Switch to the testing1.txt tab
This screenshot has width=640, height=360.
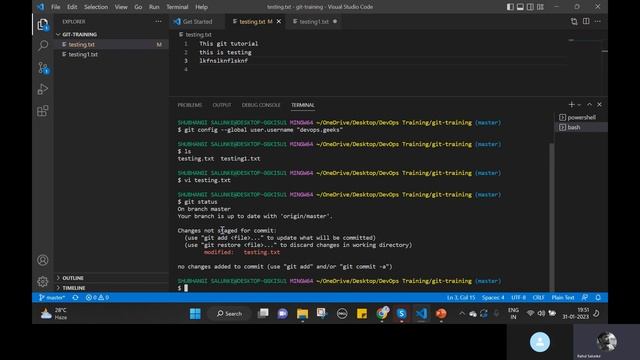coord(314,22)
